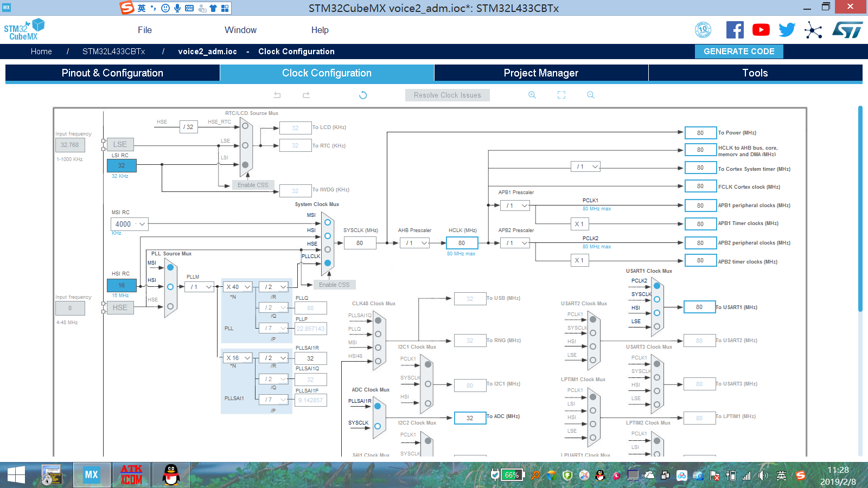Switch to the Project Manager tab
Image resolution: width=868 pixels, height=488 pixels.
point(541,73)
